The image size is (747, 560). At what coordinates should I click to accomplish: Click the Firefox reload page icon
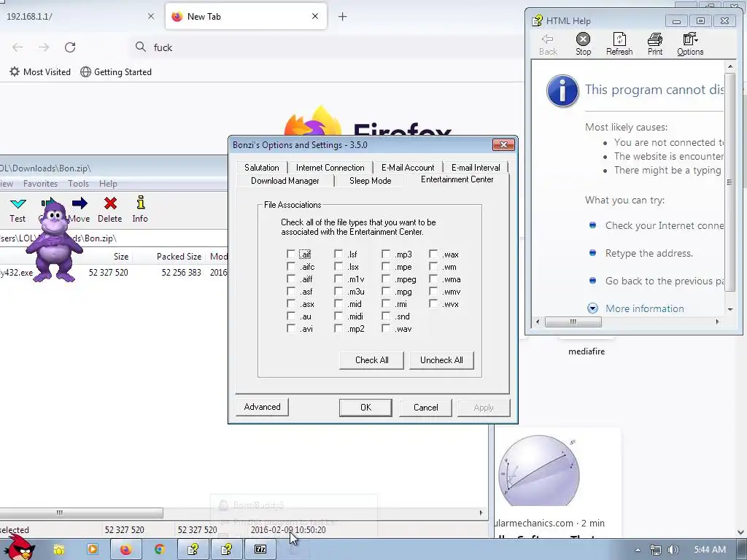click(x=70, y=47)
